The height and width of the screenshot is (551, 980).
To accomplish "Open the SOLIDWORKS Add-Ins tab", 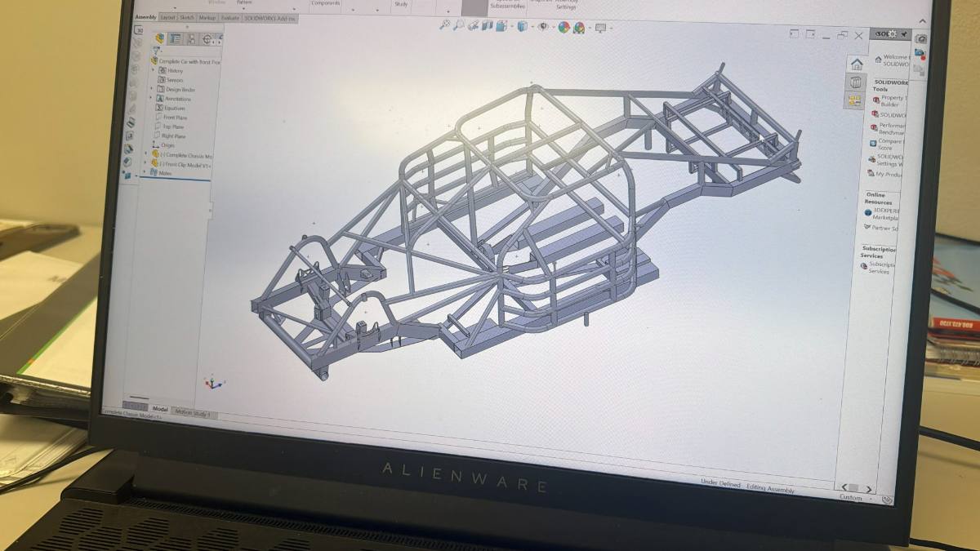I will pyautogui.click(x=270, y=17).
